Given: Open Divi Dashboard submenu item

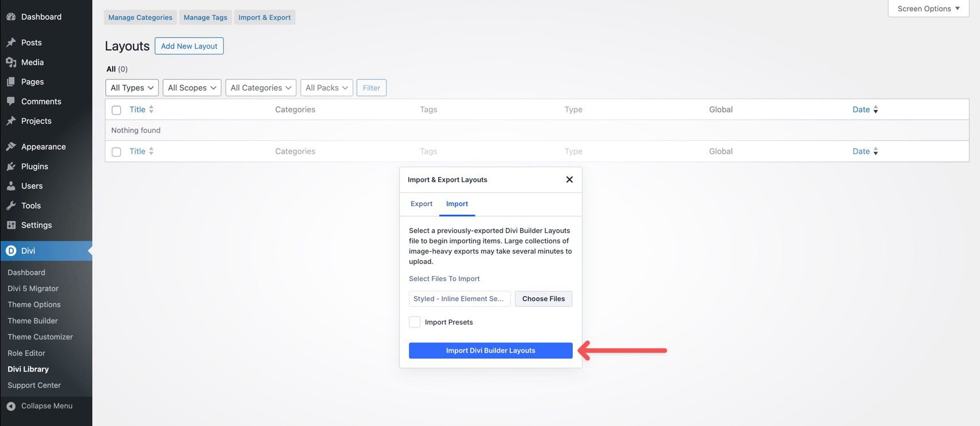Looking at the screenshot, I should pyautogui.click(x=26, y=273).
